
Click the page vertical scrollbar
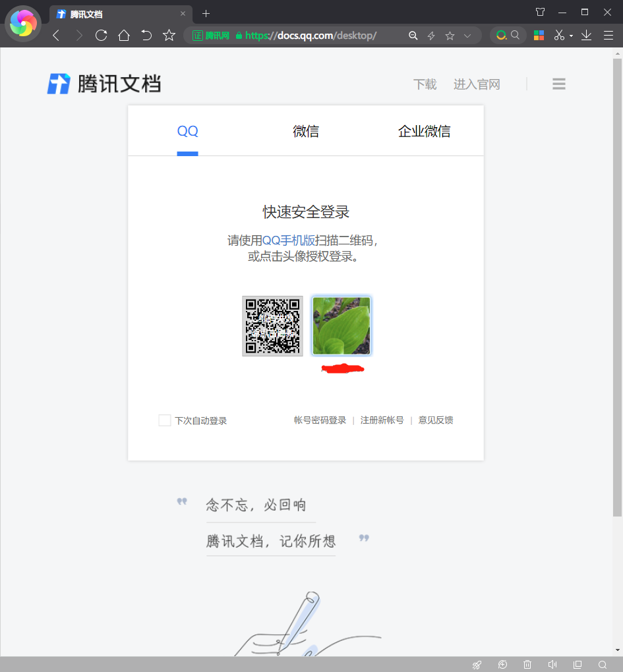618,287
